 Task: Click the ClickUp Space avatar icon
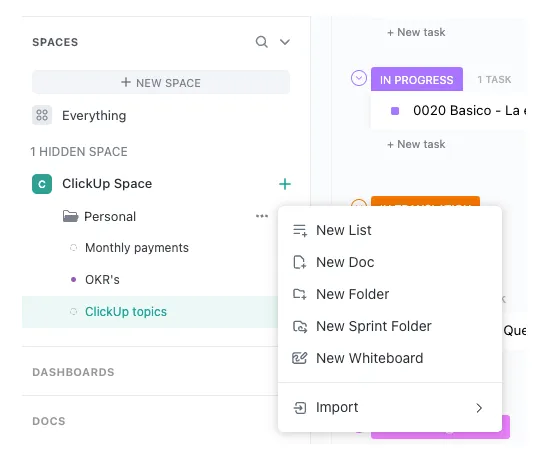click(42, 184)
